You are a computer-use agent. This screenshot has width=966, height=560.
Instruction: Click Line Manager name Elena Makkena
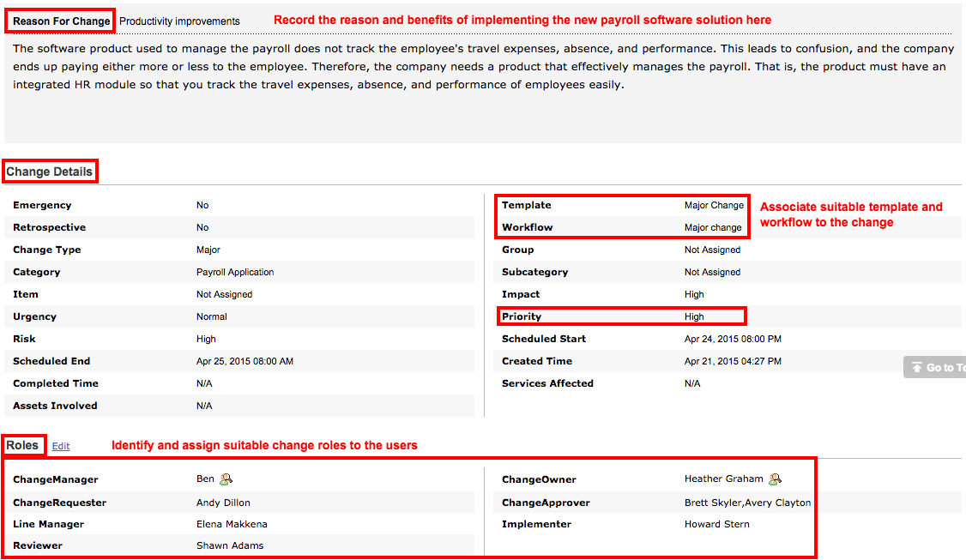pos(232,524)
